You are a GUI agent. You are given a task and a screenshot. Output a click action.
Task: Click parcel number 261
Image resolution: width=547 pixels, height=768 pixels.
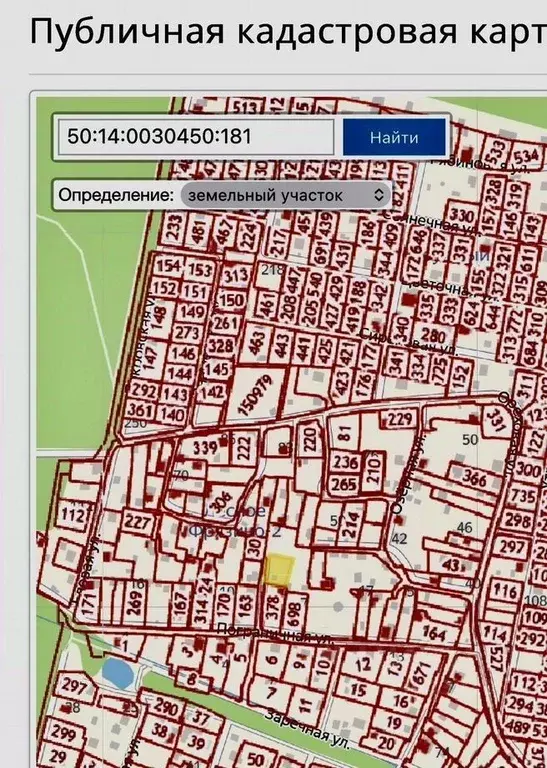point(225,323)
